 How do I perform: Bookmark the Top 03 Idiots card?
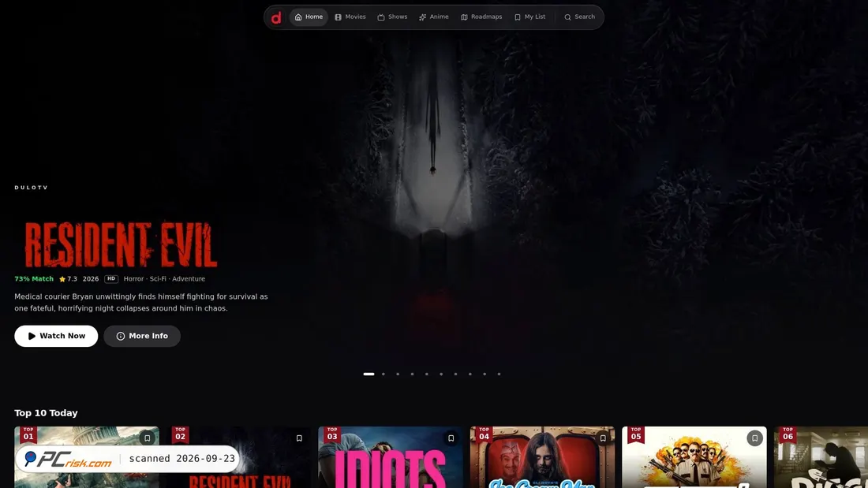point(451,438)
